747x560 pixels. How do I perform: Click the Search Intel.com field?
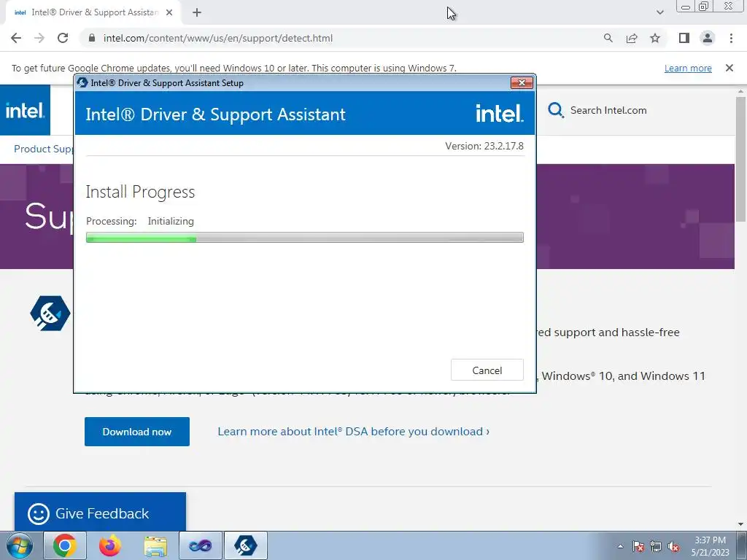(608, 111)
